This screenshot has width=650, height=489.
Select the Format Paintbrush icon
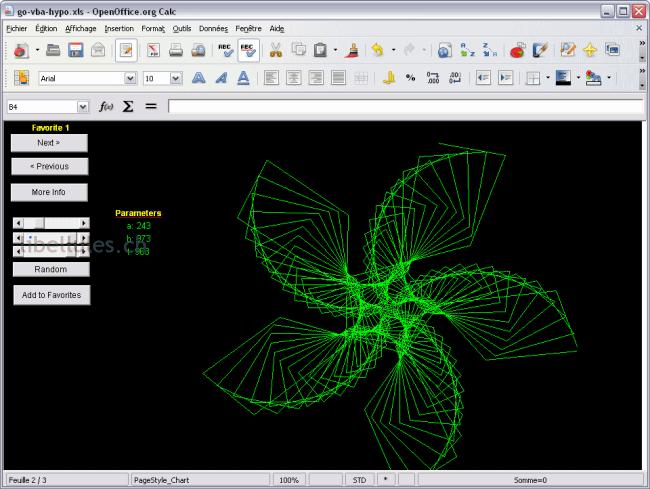pos(352,50)
